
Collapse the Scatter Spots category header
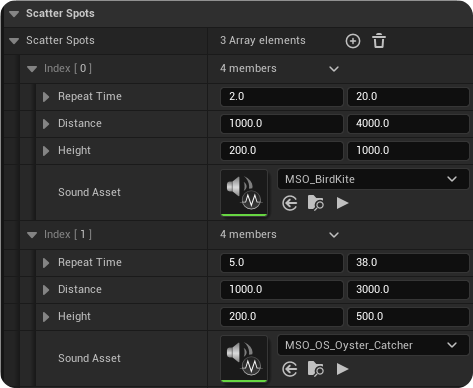(x=14, y=14)
